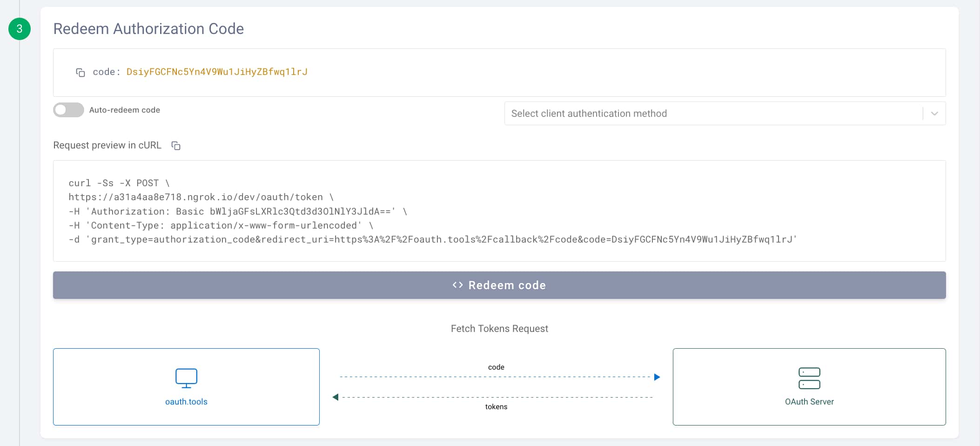Click the Fetch Tokens Request diagram title
980x446 pixels.
point(499,329)
